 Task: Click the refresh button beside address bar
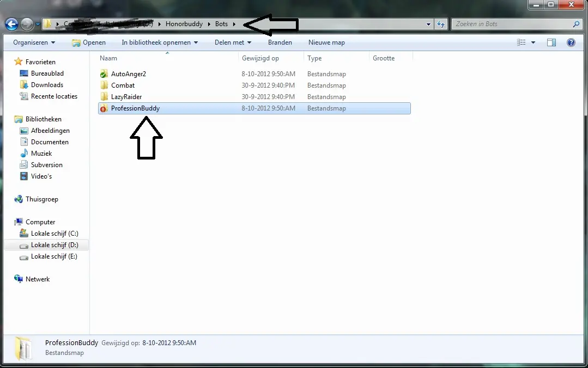(441, 24)
